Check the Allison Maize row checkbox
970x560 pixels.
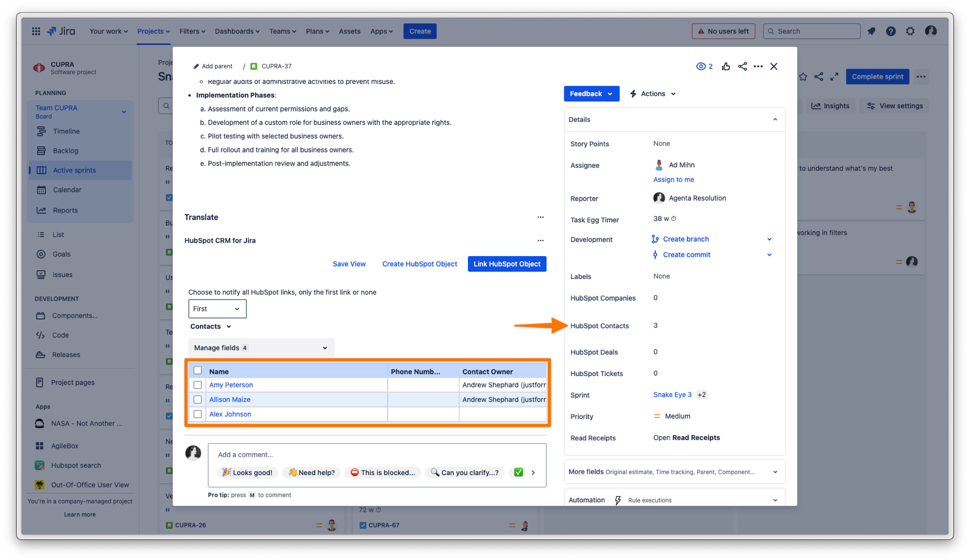tap(198, 399)
